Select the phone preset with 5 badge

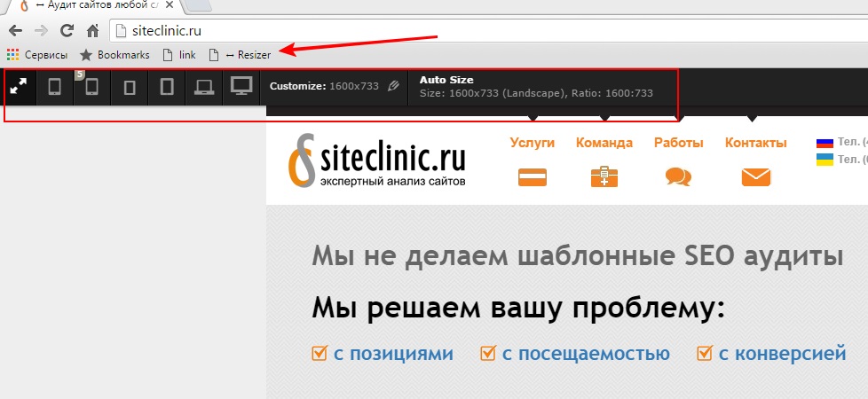(91, 87)
